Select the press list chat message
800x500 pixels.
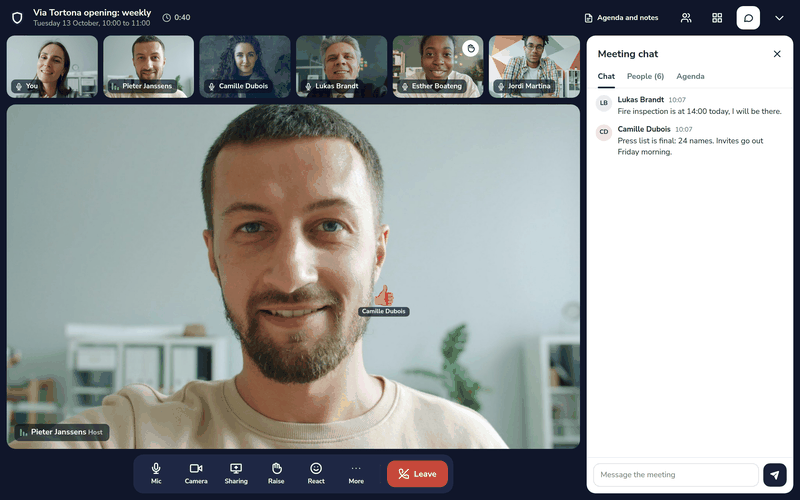pos(690,146)
